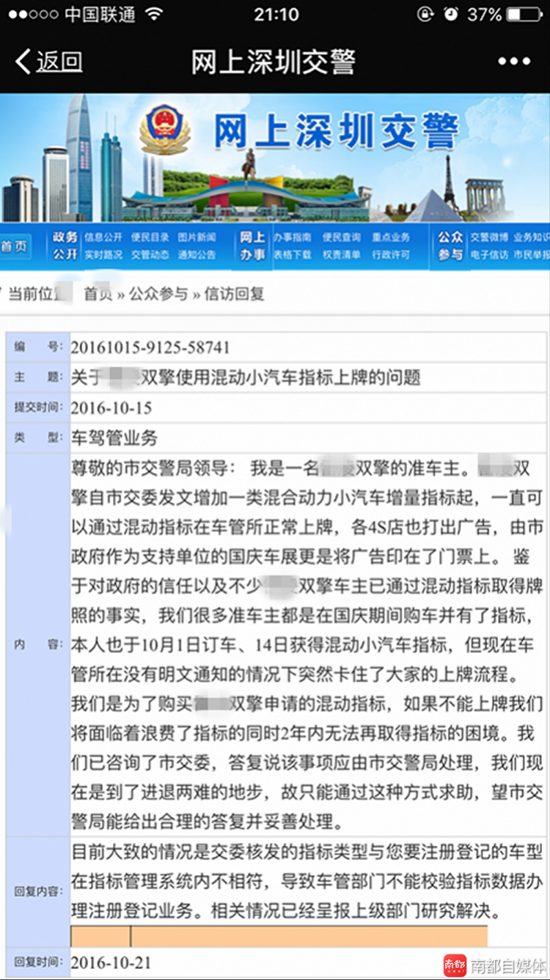The image size is (550, 980).
Task: Open the 业务知识 link
Action: (x=532, y=237)
